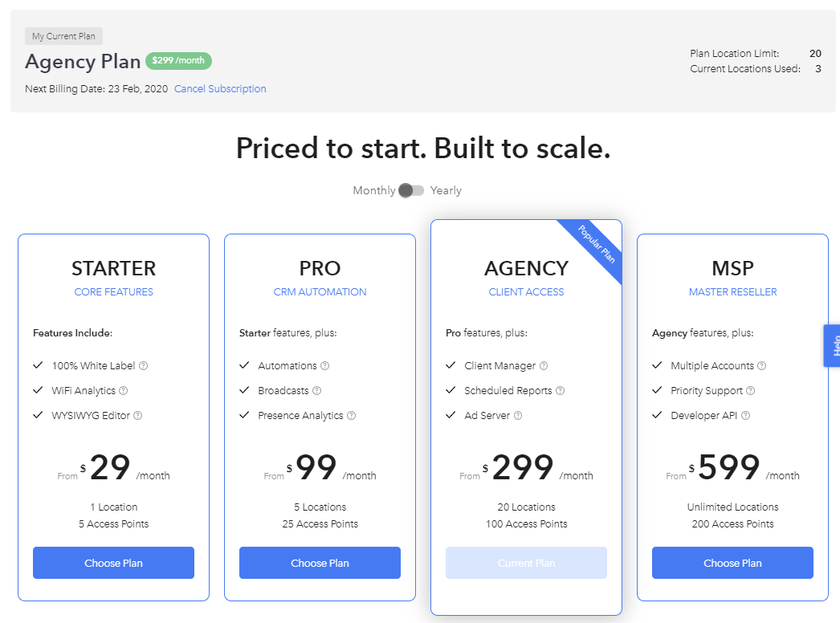This screenshot has width=840, height=623.
Task: Click help icon next to Multiple Accounts
Action: (762, 366)
